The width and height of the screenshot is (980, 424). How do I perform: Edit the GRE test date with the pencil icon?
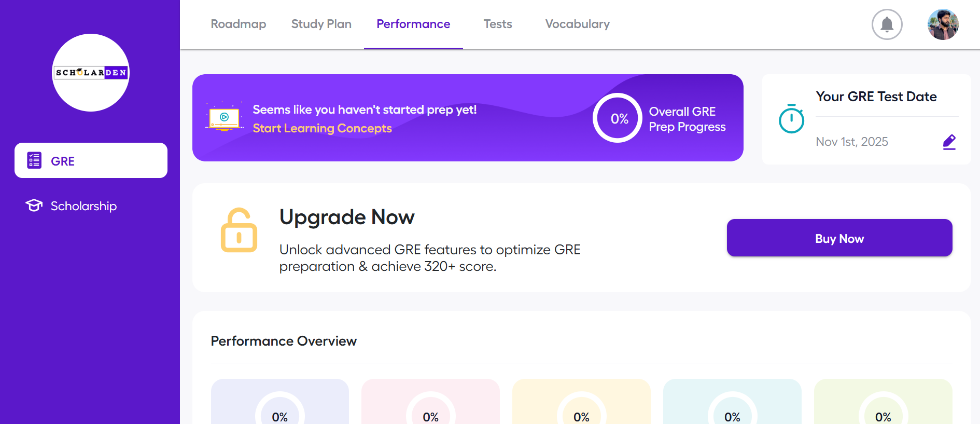[949, 141]
